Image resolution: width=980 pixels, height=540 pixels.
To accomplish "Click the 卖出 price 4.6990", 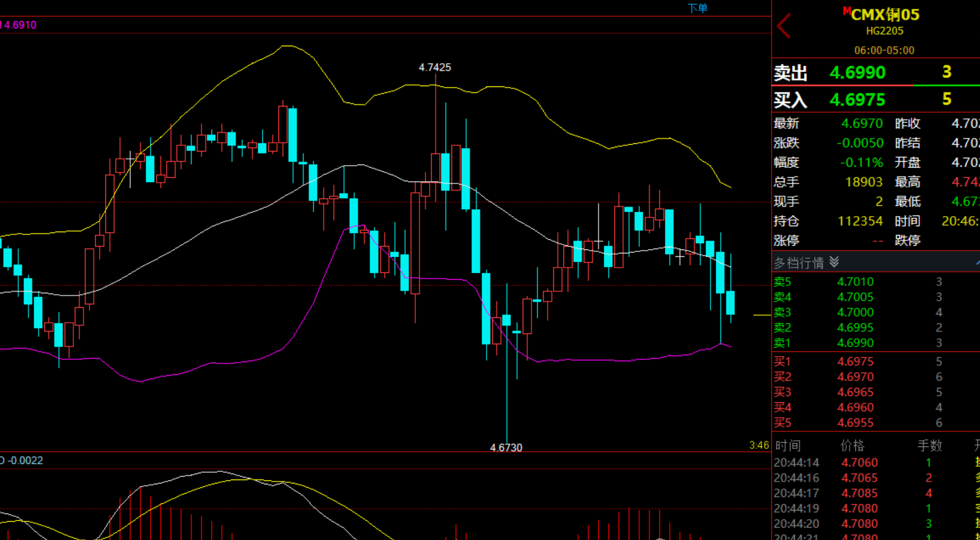I will pyautogui.click(x=857, y=73).
